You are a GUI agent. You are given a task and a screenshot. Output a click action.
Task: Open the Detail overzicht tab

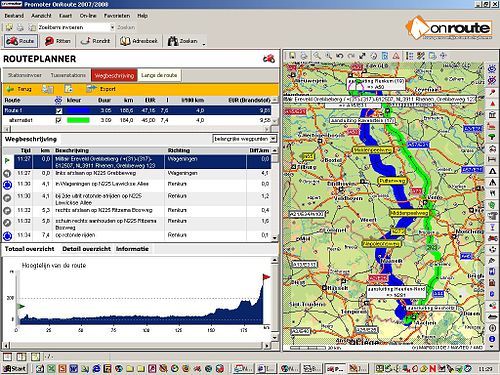86,249
